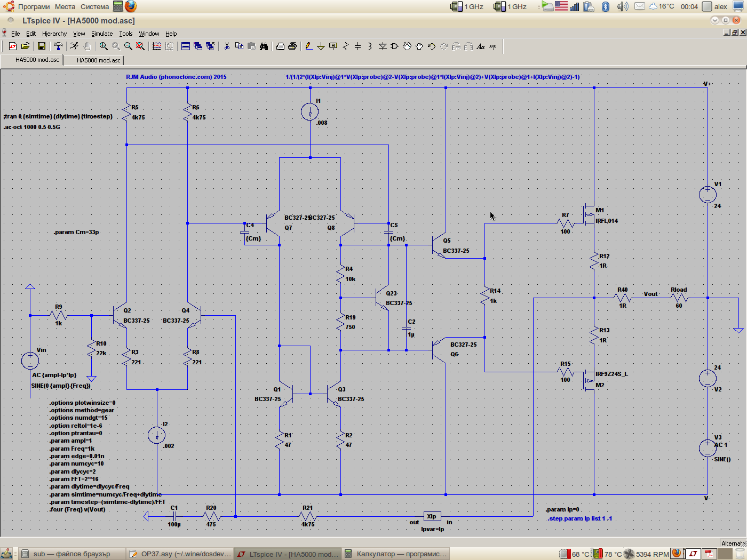Select the Copy tool icon
Viewport: 747px width, 560px height.
click(x=239, y=46)
